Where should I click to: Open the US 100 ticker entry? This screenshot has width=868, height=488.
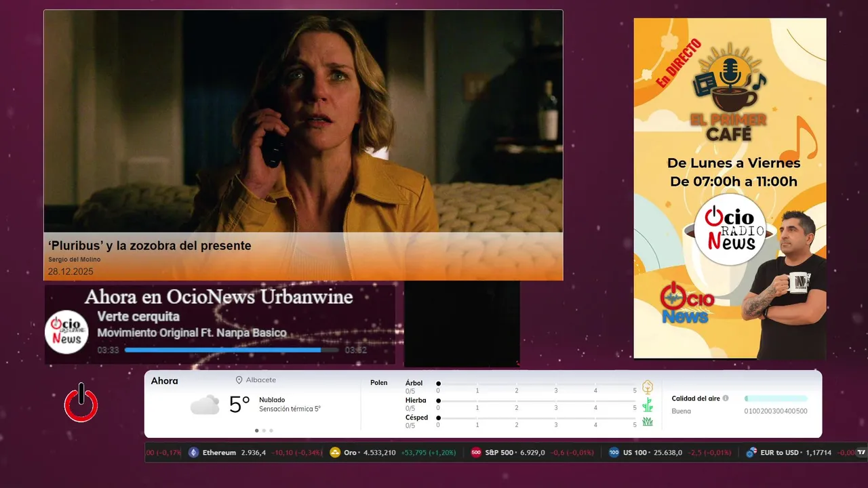point(670,453)
